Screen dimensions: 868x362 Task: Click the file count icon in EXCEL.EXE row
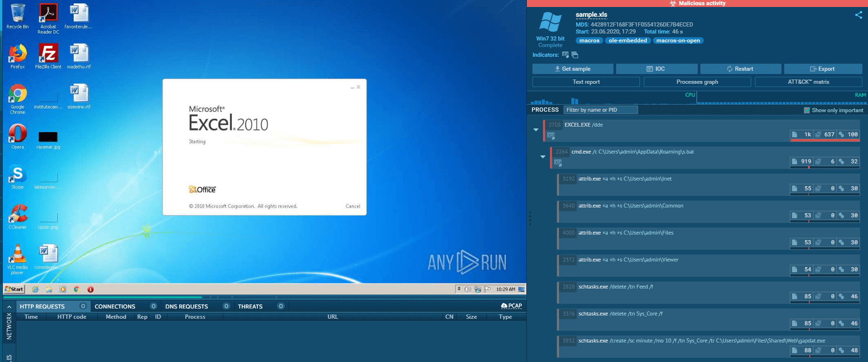pos(794,134)
